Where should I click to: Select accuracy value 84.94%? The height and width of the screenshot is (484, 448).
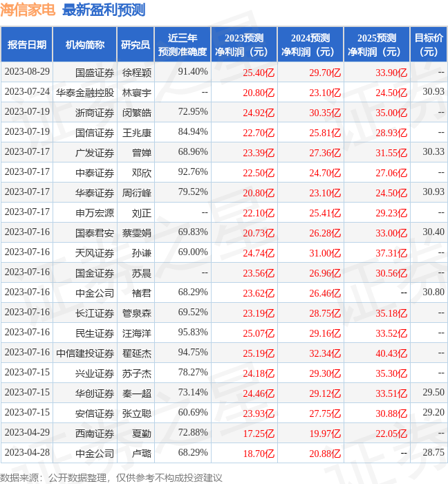193,132
